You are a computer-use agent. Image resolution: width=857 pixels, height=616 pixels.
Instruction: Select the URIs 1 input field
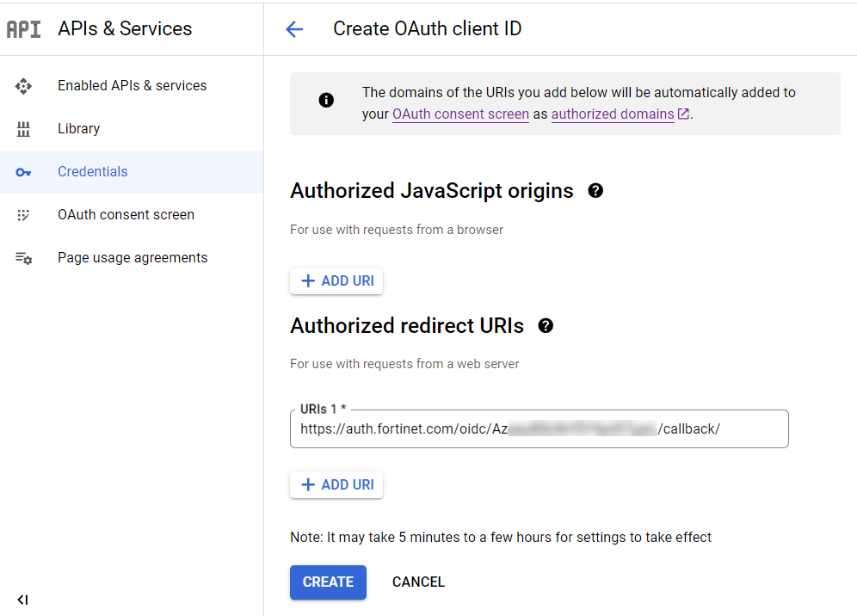(x=539, y=428)
